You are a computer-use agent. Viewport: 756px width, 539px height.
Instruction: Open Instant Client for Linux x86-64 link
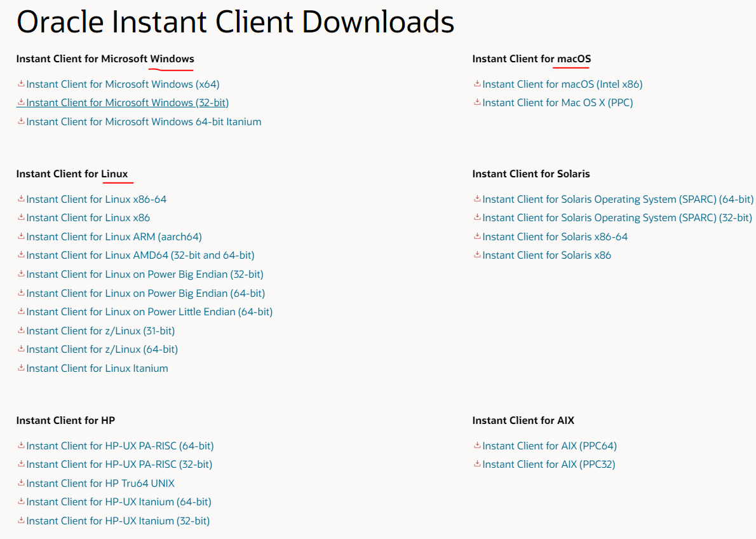(97, 200)
